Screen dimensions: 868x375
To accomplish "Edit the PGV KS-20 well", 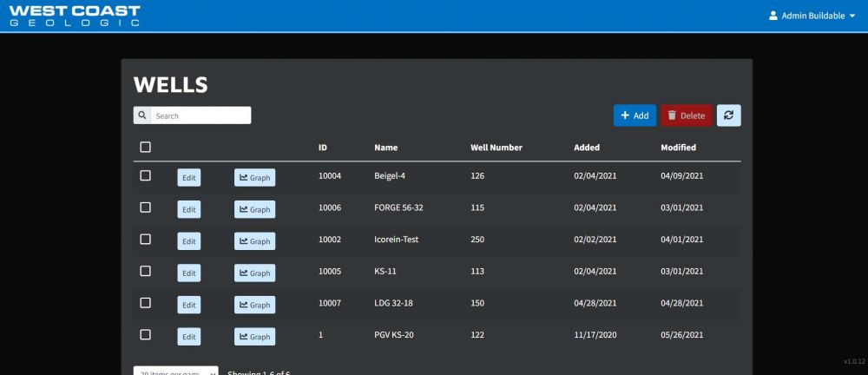I will click(x=188, y=337).
